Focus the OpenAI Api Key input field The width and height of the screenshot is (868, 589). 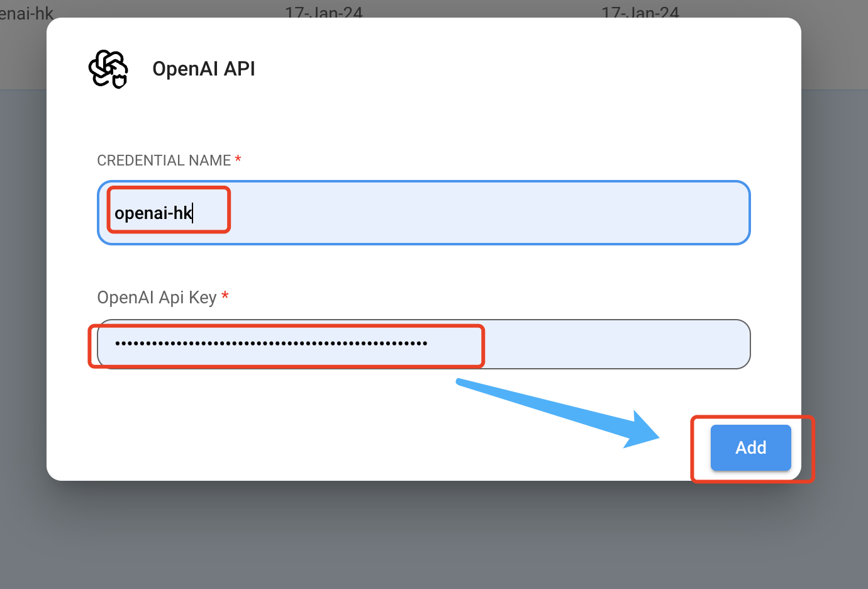(x=423, y=344)
